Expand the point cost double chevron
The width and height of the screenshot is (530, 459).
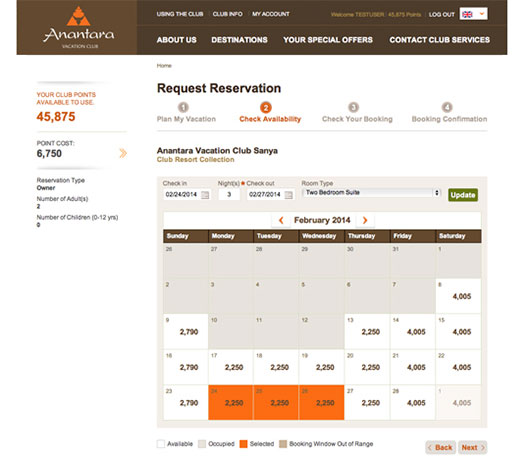click(123, 153)
